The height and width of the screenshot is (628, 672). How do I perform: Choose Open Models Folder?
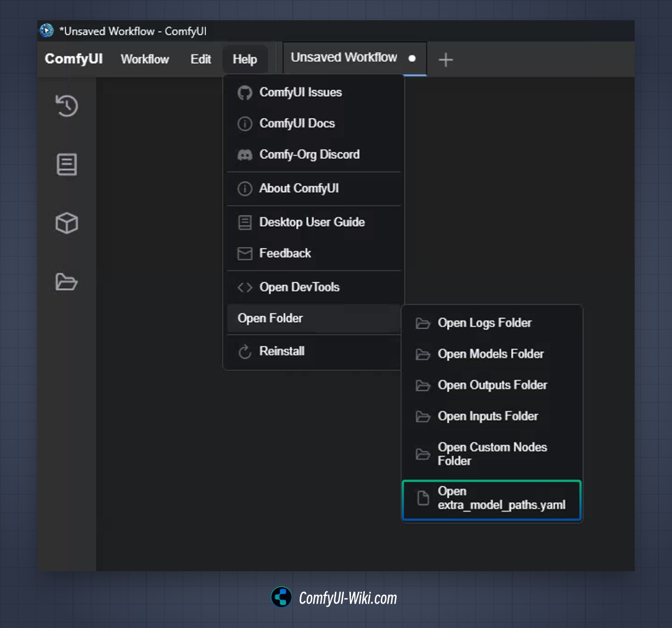492,354
